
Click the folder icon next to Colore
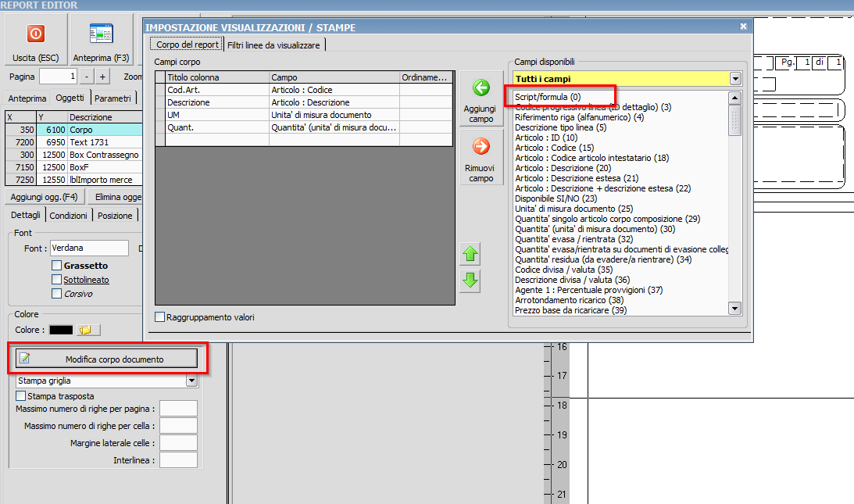(x=89, y=331)
